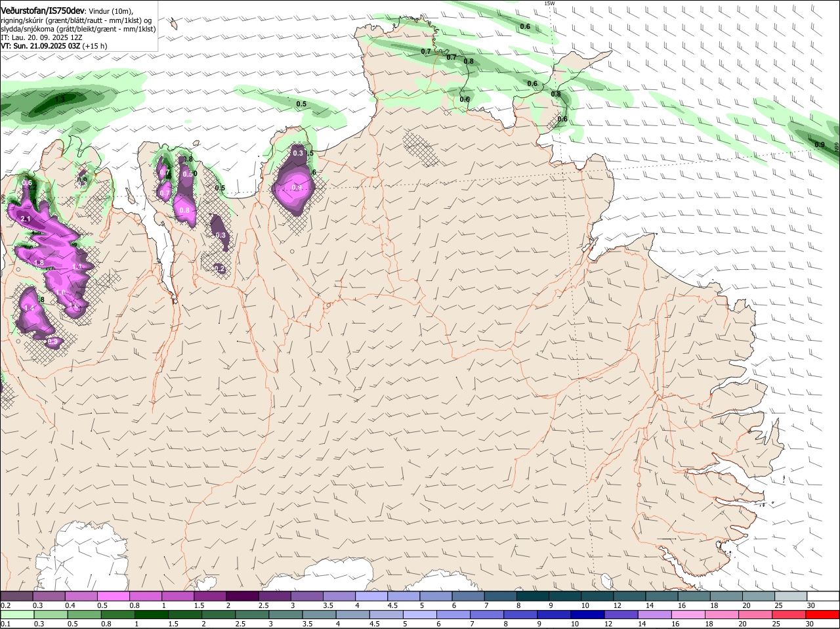840x629 pixels.
Task: Click the 1.3 value in dark green rain area
Action: (x=60, y=99)
